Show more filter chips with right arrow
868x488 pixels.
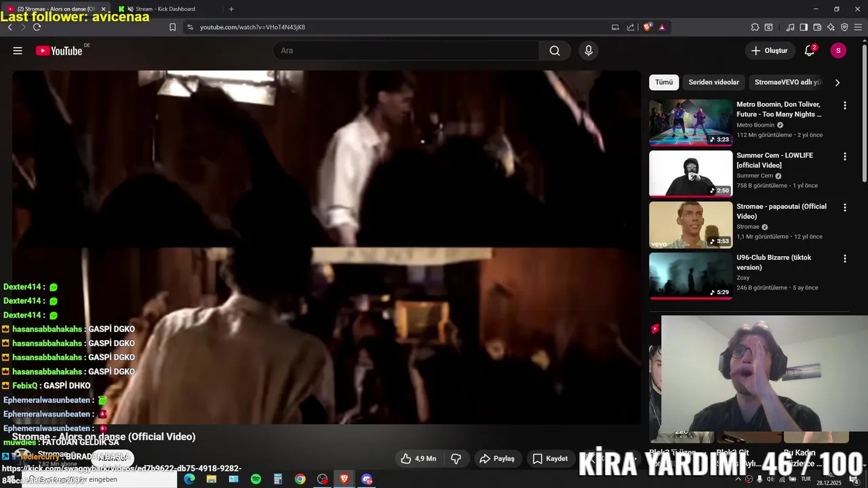tap(837, 83)
